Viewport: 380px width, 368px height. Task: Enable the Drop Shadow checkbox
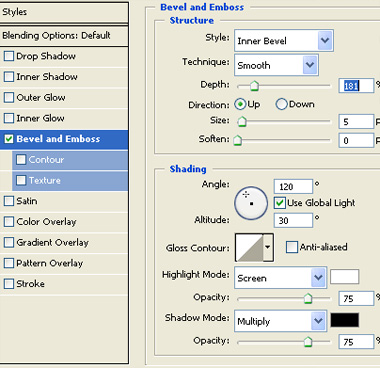[x=9, y=56]
